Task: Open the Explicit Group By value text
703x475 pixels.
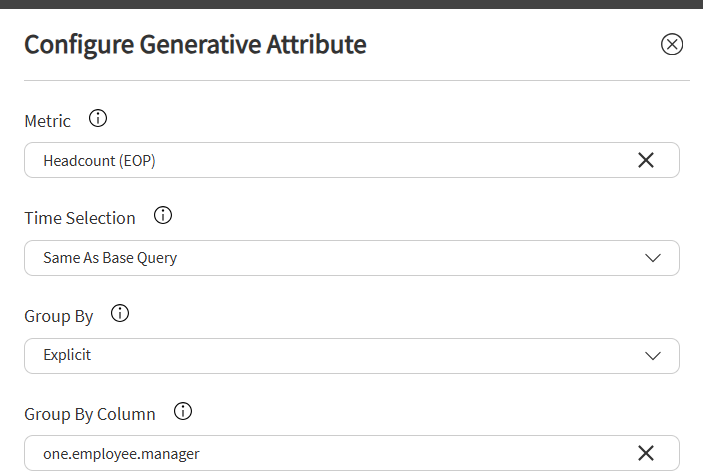Action: 67,355
